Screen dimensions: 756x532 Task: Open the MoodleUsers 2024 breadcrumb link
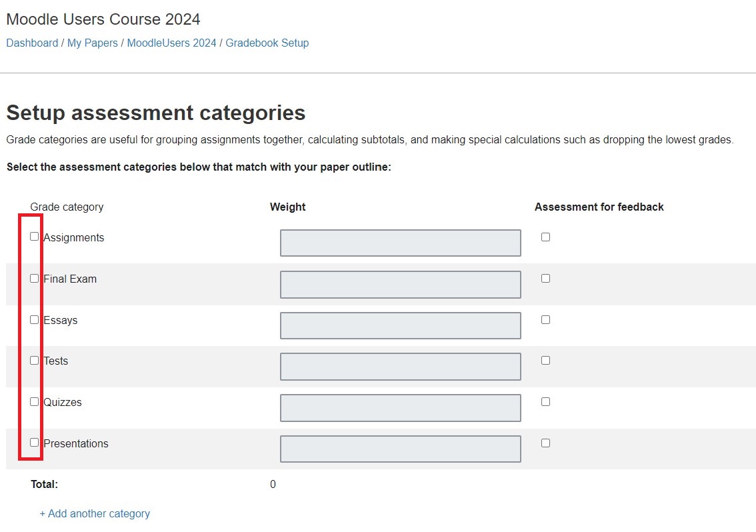coord(171,43)
